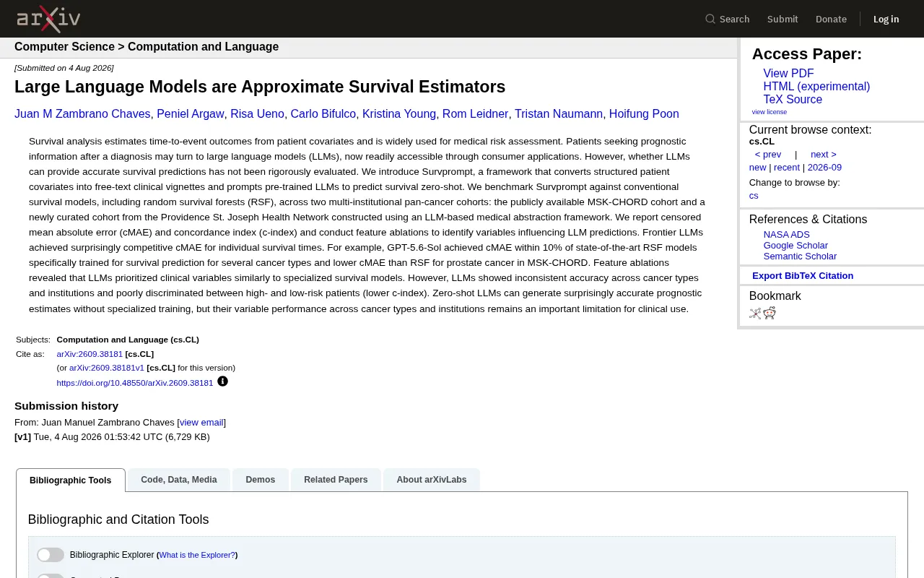
Task: Select the Demos tab
Action: 261,480
